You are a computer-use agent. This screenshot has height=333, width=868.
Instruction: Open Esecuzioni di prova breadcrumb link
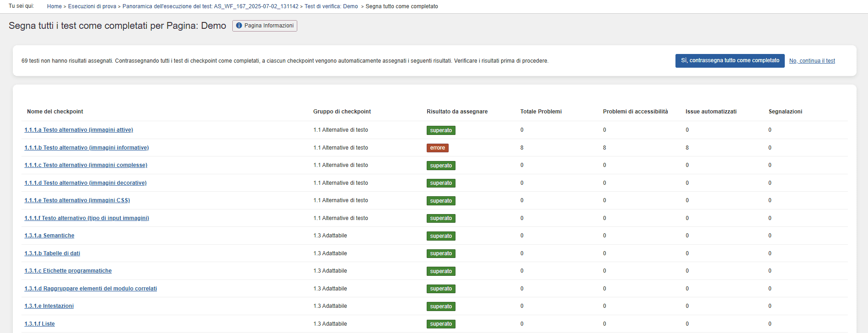[92, 6]
